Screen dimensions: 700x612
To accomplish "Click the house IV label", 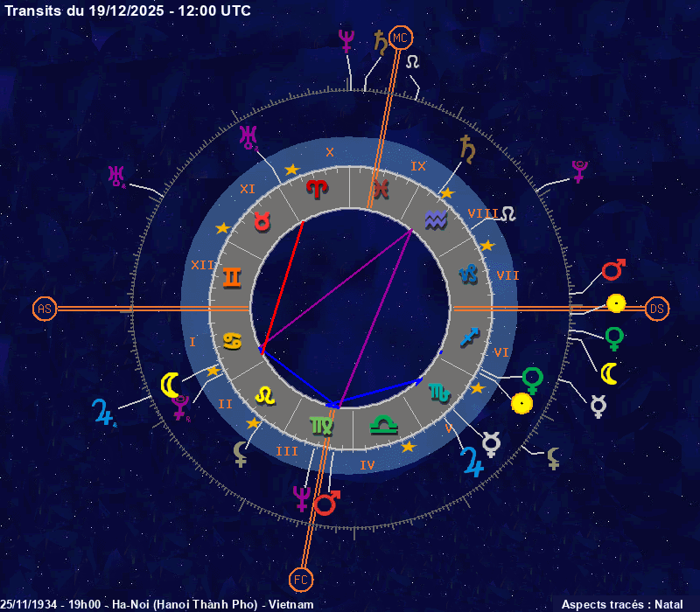I will point(367,465).
